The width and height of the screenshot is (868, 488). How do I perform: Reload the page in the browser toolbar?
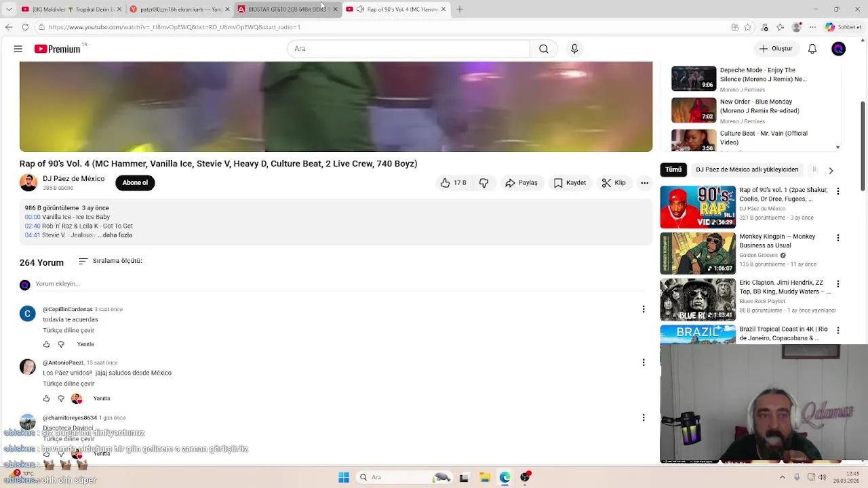coord(25,27)
